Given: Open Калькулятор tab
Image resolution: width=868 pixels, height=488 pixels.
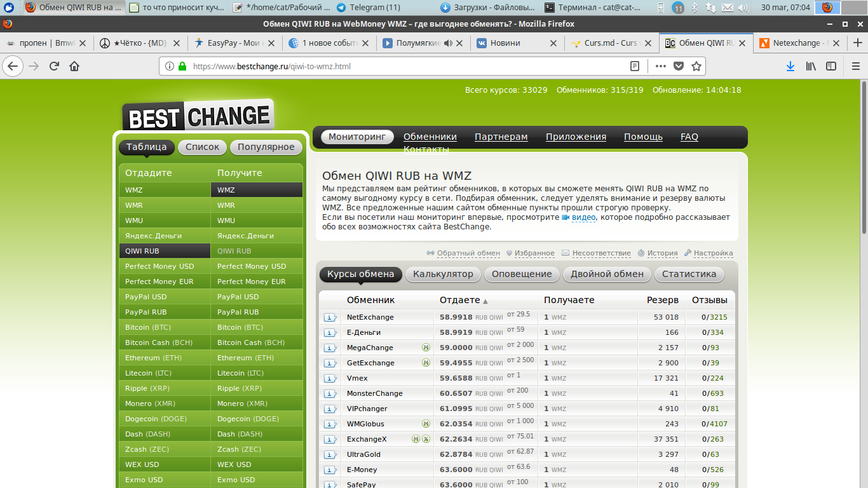Looking at the screenshot, I should [443, 274].
